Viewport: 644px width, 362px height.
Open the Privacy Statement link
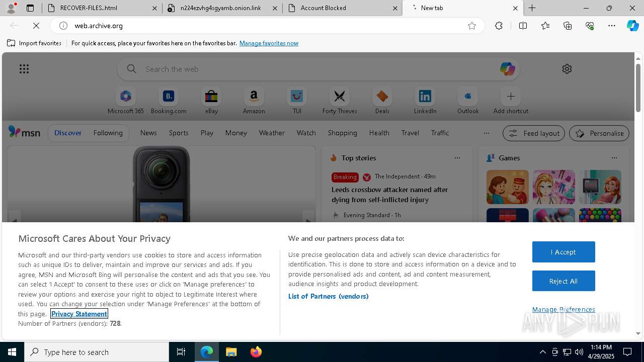[79, 314]
